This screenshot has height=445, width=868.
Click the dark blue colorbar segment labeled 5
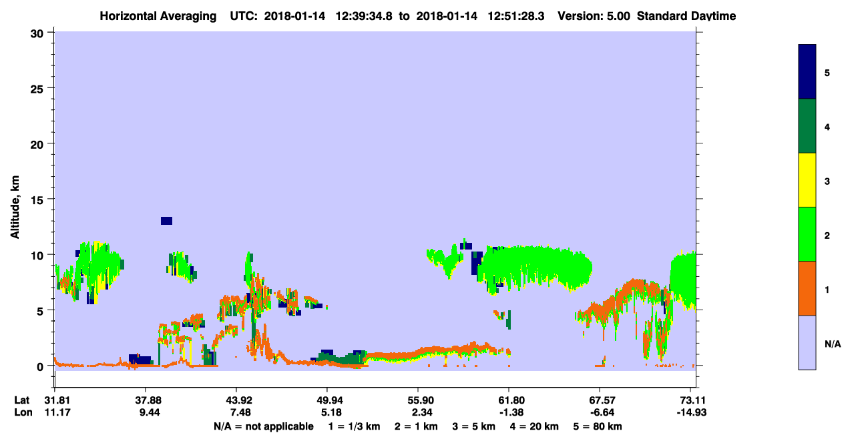click(807, 72)
